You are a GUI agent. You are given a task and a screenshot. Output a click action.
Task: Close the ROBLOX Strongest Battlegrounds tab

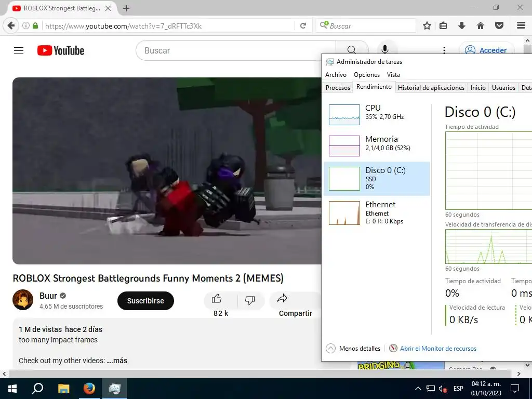pyautogui.click(x=108, y=8)
